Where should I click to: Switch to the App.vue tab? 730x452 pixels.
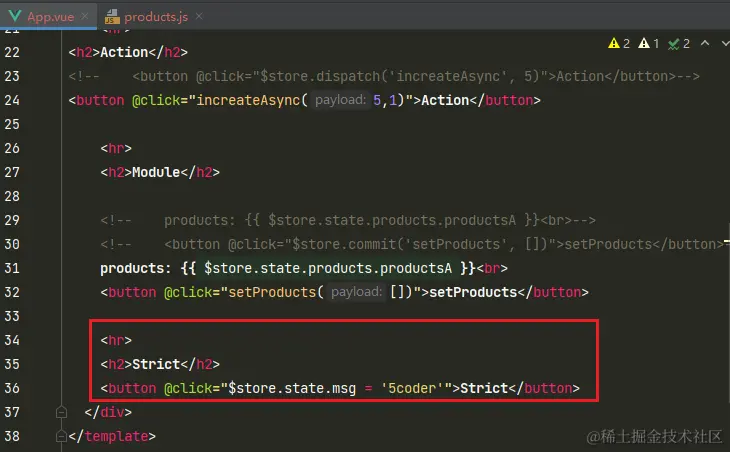click(50, 17)
